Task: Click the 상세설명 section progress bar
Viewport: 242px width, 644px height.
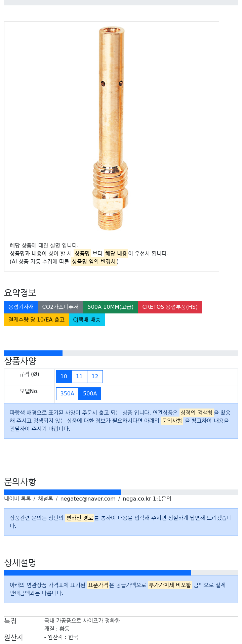Action: pos(121,573)
